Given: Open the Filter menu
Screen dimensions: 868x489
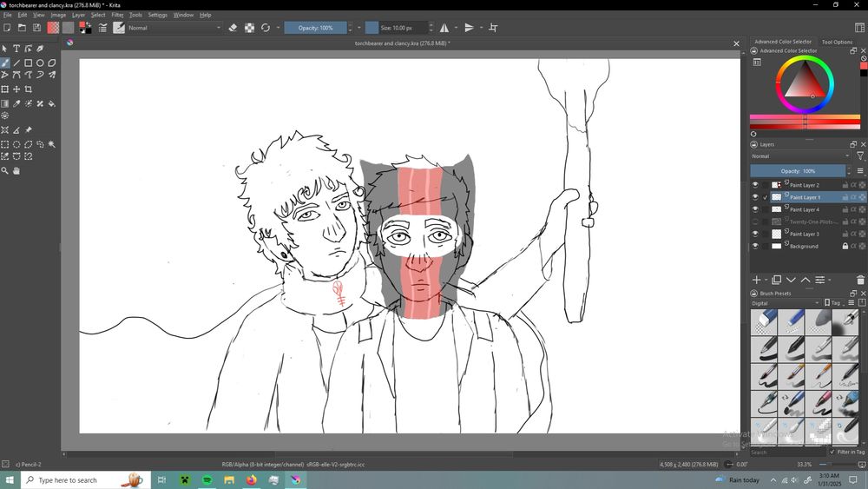Looking at the screenshot, I should [x=117, y=15].
